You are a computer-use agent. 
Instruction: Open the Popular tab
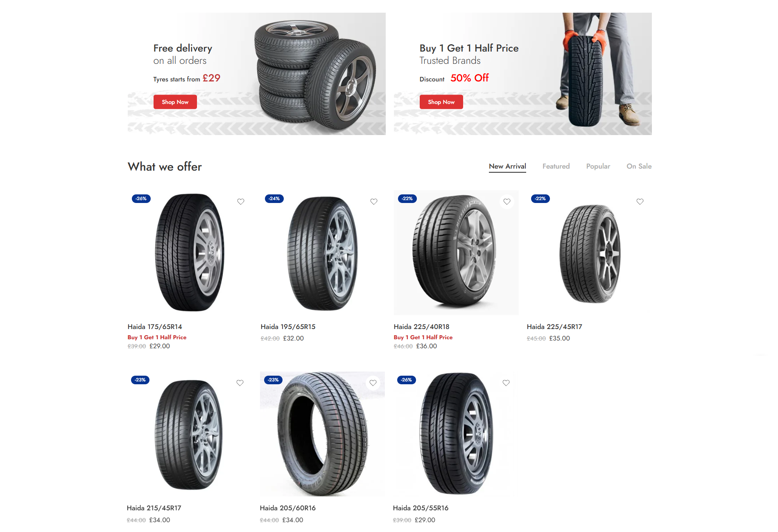[x=598, y=166]
